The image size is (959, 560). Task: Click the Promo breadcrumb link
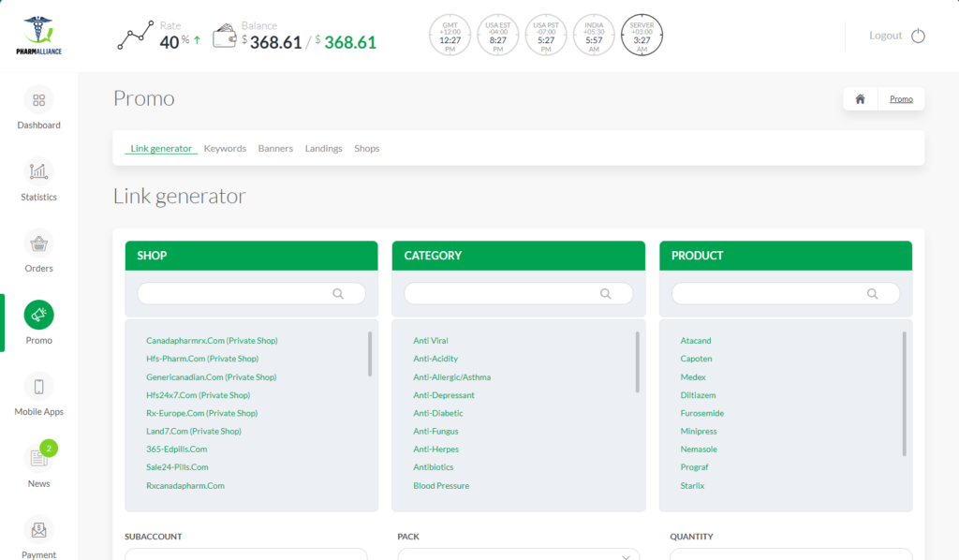pos(901,99)
